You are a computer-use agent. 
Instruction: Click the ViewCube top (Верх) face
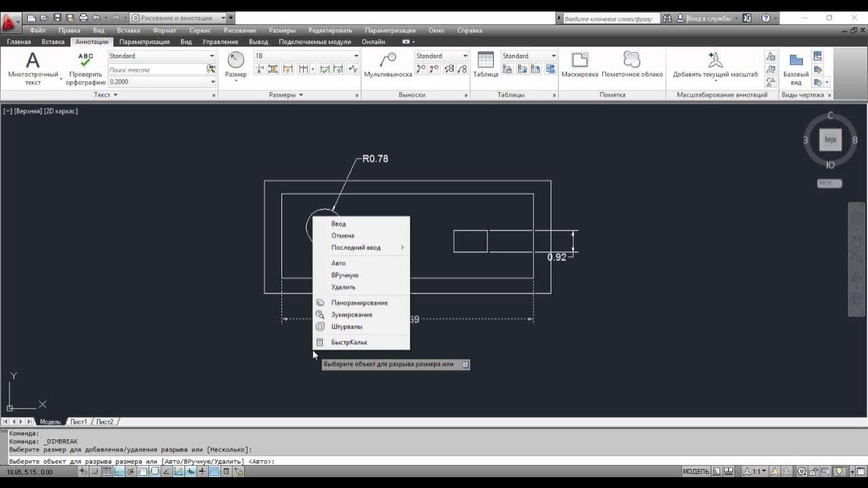(x=830, y=140)
